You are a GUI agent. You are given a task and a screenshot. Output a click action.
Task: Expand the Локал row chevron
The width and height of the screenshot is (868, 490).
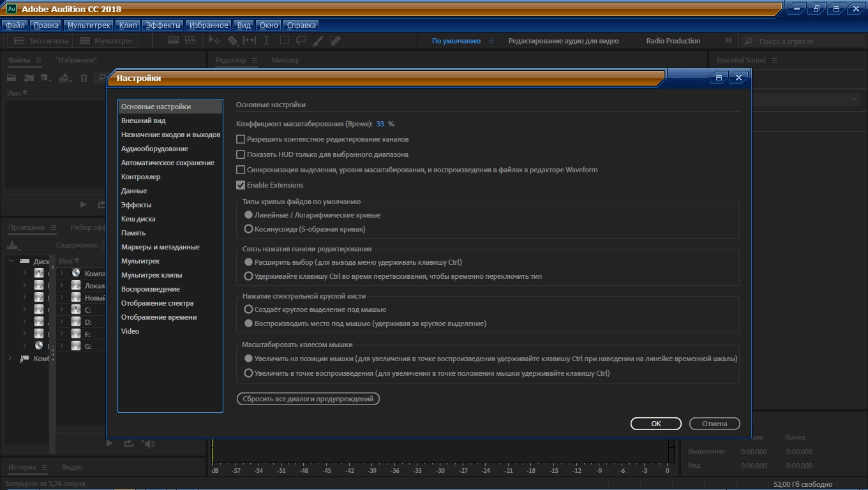[x=61, y=285]
